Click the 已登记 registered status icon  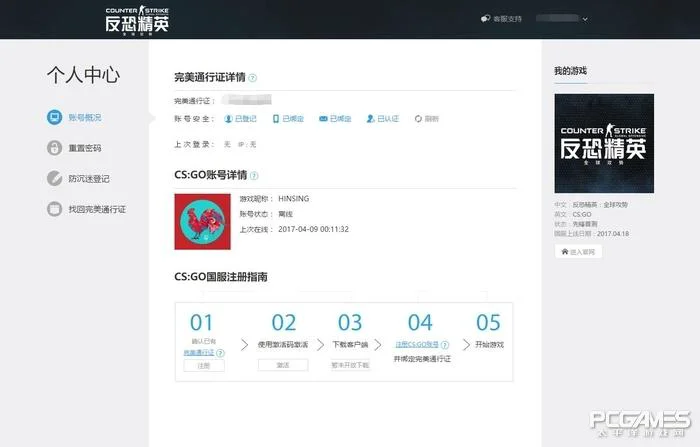[x=228, y=119]
